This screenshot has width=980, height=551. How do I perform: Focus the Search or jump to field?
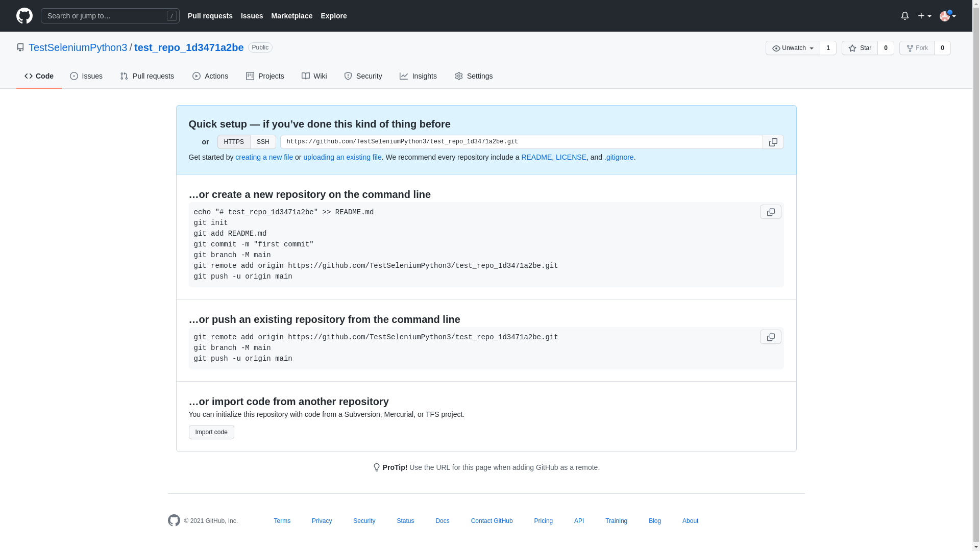(110, 16)
